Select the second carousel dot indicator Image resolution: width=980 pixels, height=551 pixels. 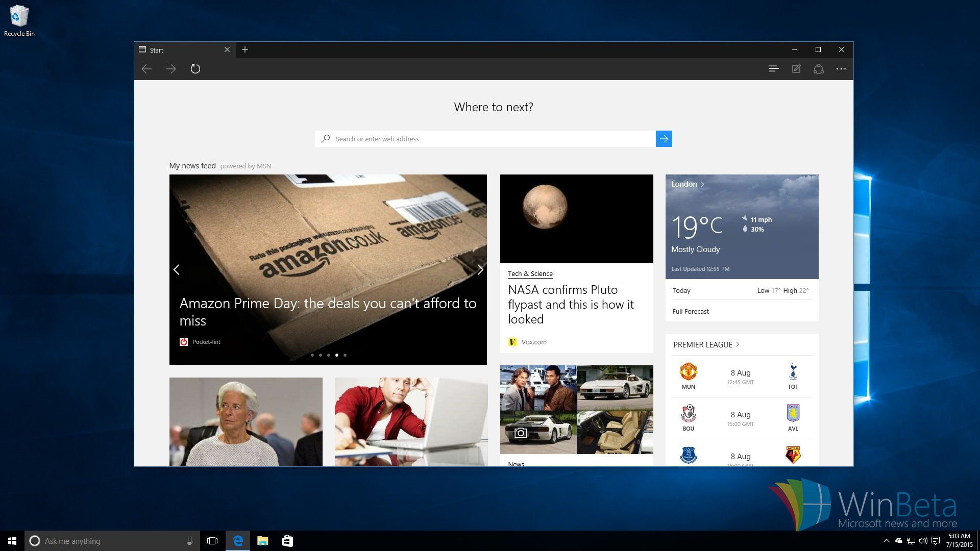click(x=321, y=355)
